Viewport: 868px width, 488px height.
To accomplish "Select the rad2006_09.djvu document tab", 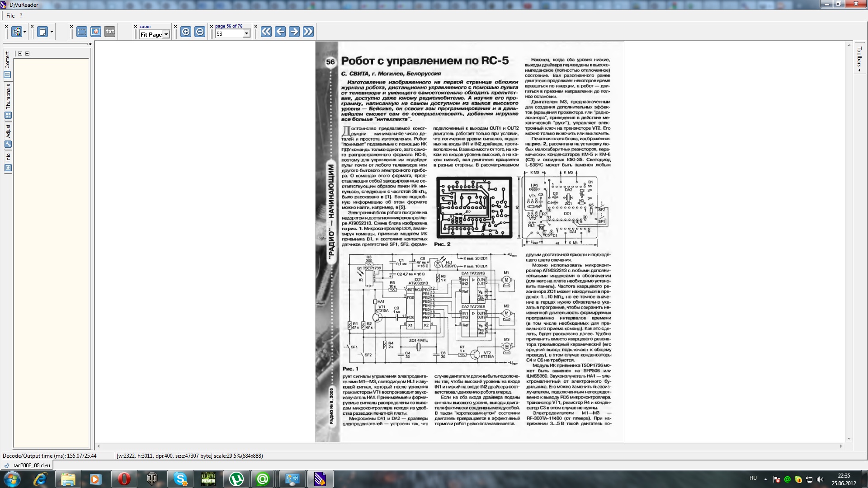I will tap(31, 465).
